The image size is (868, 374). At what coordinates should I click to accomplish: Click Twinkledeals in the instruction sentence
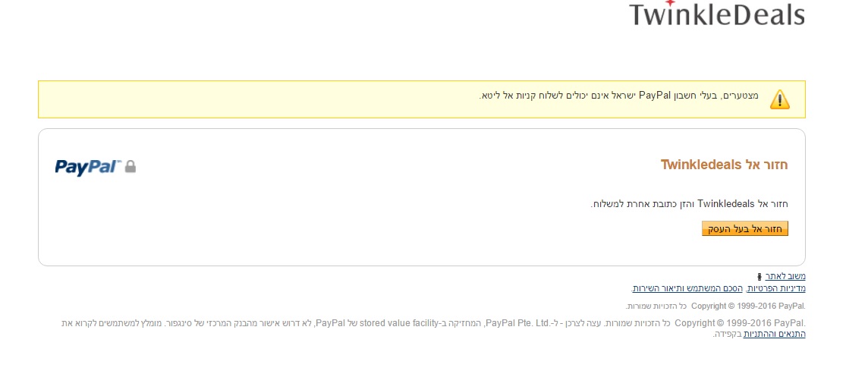pos(725,203)
